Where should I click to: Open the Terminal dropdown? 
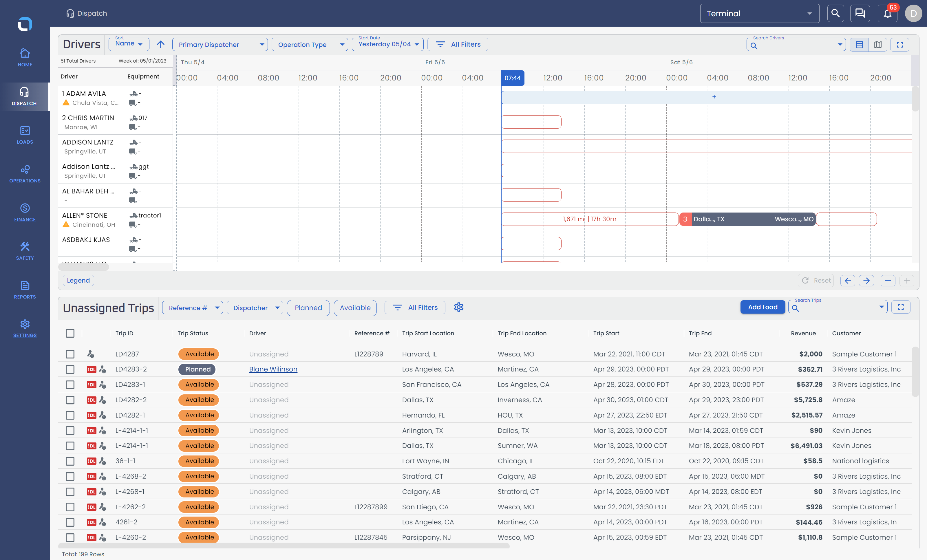(x=759, y=14)
